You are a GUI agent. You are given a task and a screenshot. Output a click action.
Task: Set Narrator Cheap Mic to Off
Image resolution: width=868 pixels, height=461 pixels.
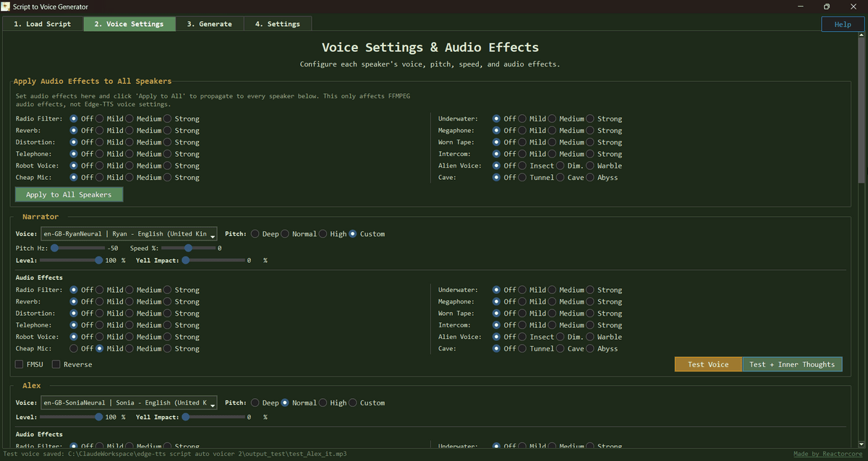click(82, 349)
